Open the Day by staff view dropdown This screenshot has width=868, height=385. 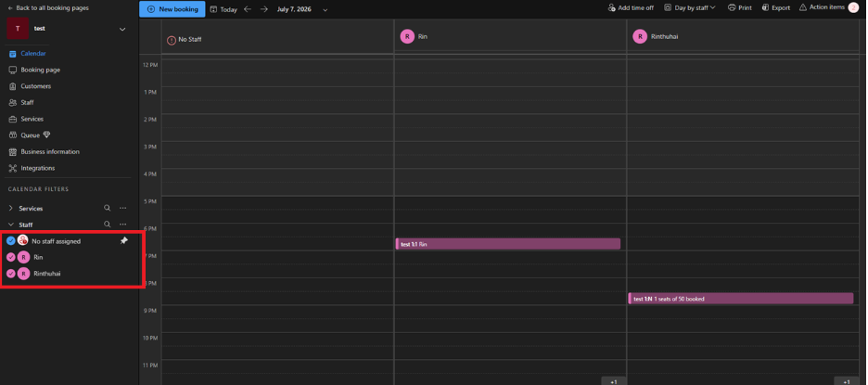[x=690, y=7]
